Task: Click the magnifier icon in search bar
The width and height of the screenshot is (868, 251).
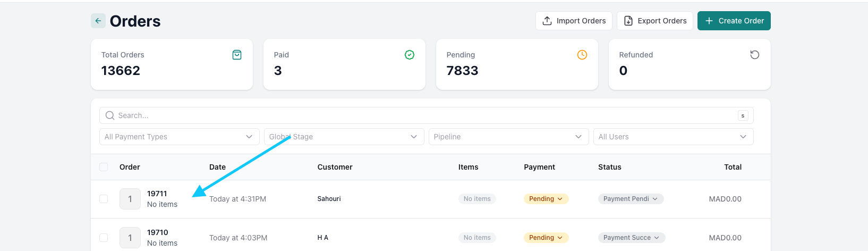Action: pyautogui.click(x=110, y=115)
